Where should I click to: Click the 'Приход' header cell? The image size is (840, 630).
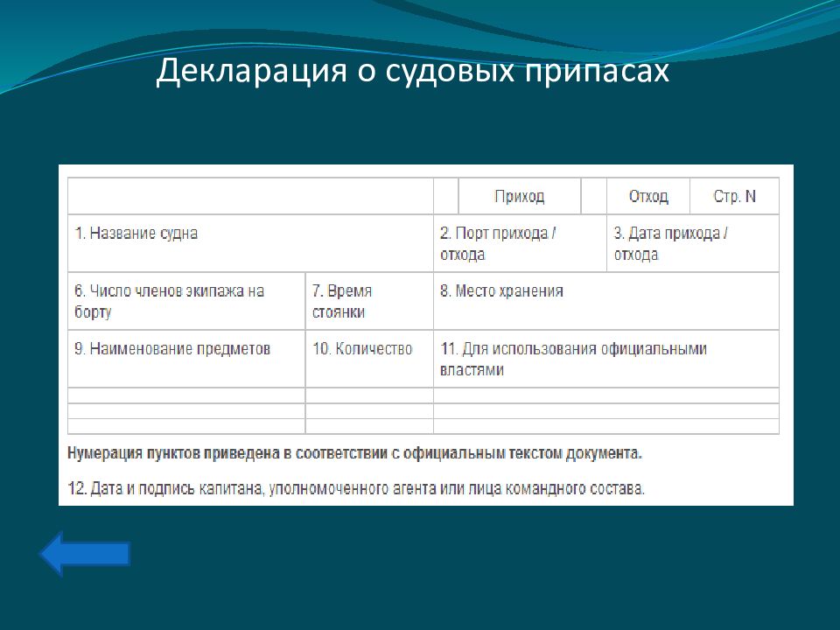519,196
